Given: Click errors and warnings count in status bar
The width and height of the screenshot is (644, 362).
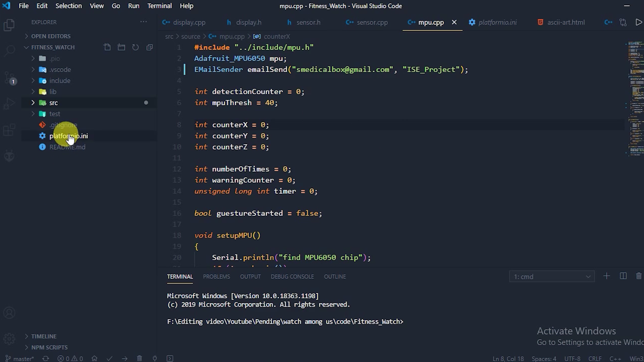Looking at the screenshot, I should coord(70,358).
